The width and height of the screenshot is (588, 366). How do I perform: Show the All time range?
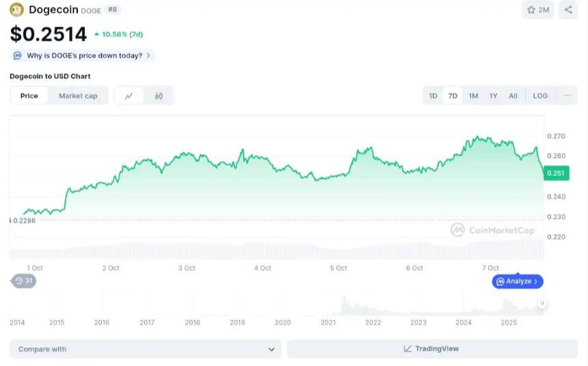[x=513, y=96]
